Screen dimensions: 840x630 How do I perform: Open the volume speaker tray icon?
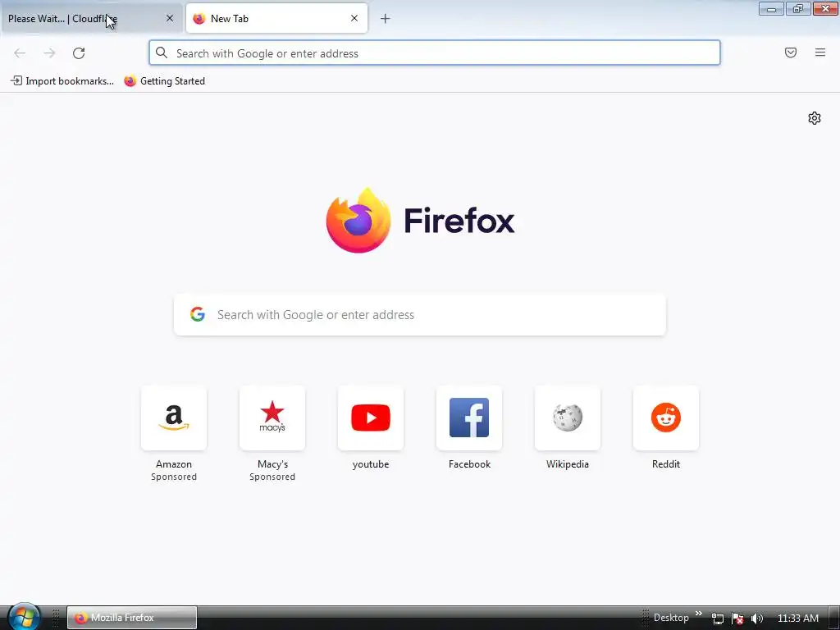coord(757,619)
